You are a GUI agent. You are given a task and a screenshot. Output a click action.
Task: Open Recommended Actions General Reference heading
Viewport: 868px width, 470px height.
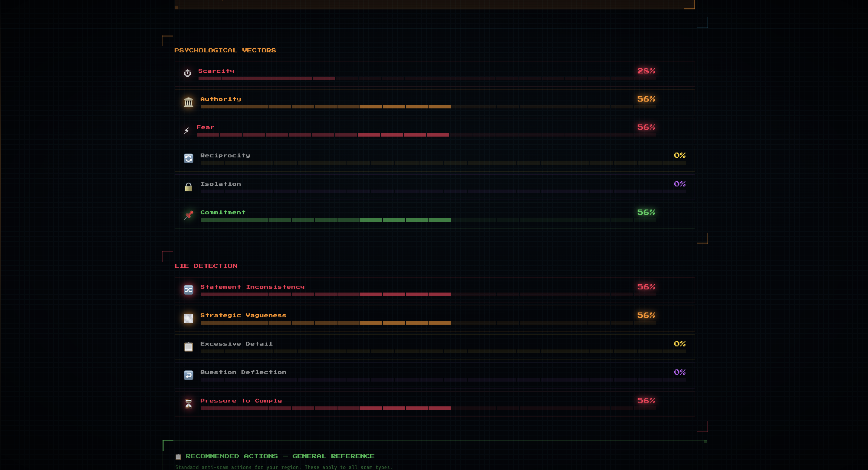pyautogui.click(x=280, y=456)
